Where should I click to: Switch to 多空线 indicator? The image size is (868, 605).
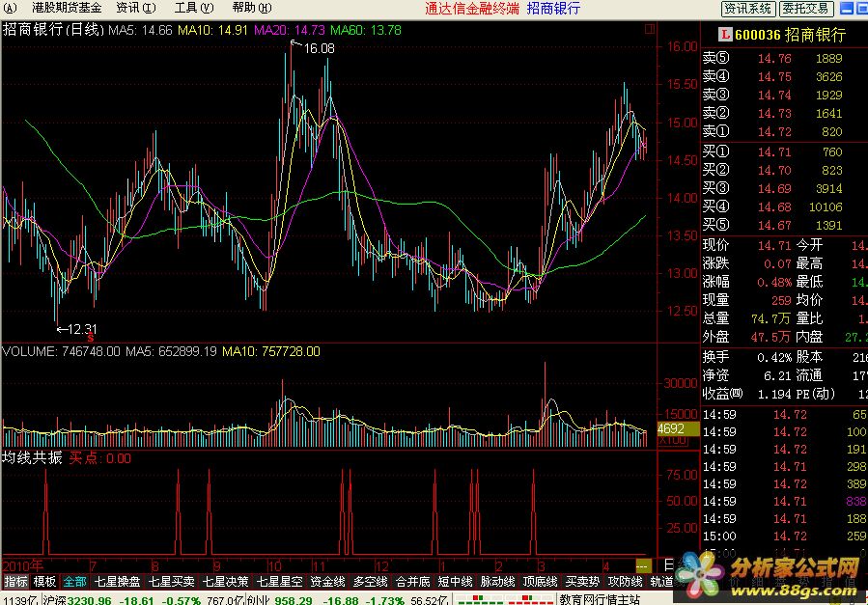[x=371, y=582]
